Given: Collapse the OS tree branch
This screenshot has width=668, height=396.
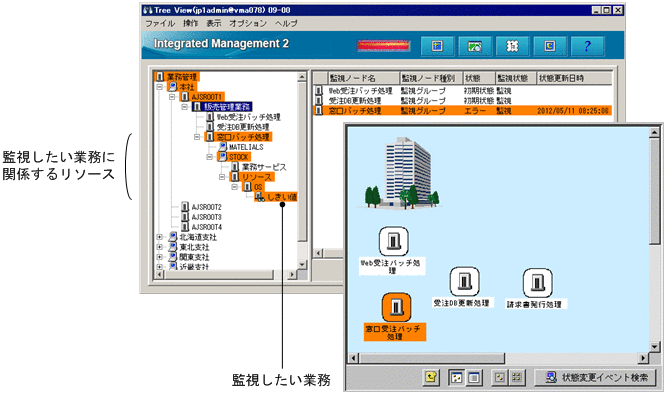Looking at the screenshot, I should pos(235,187).
